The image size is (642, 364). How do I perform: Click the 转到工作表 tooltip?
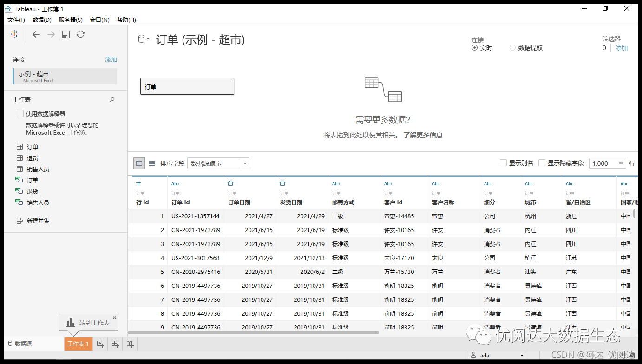(89, 322)
